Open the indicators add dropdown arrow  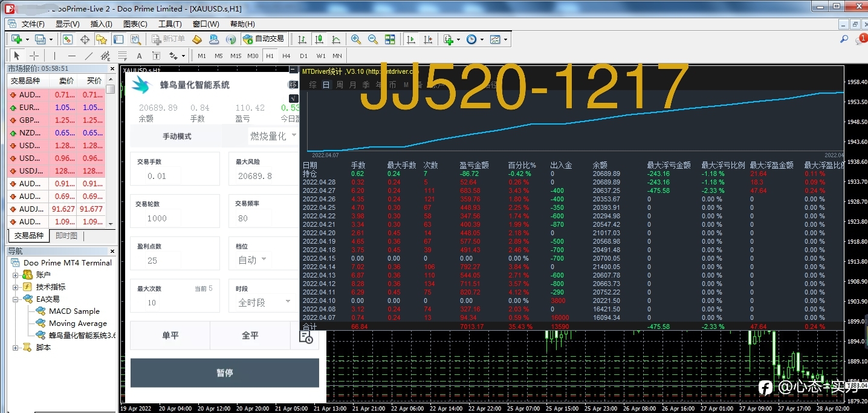point(459,39)
